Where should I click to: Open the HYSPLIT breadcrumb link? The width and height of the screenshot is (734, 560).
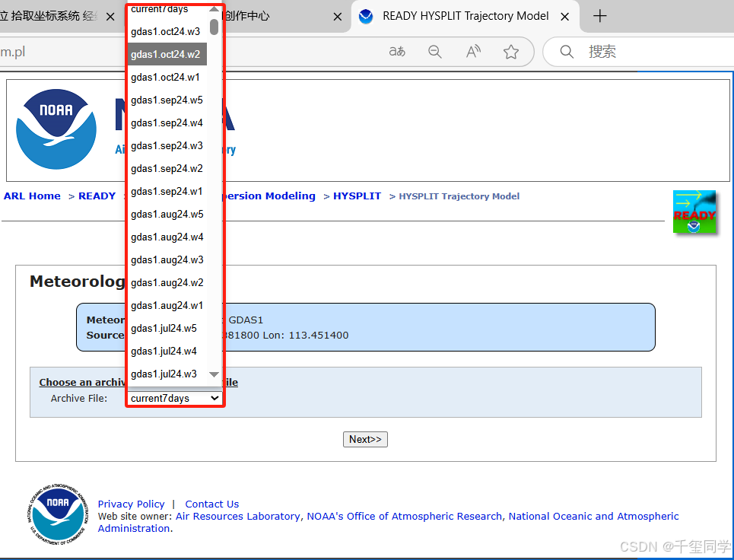(357, 196)
